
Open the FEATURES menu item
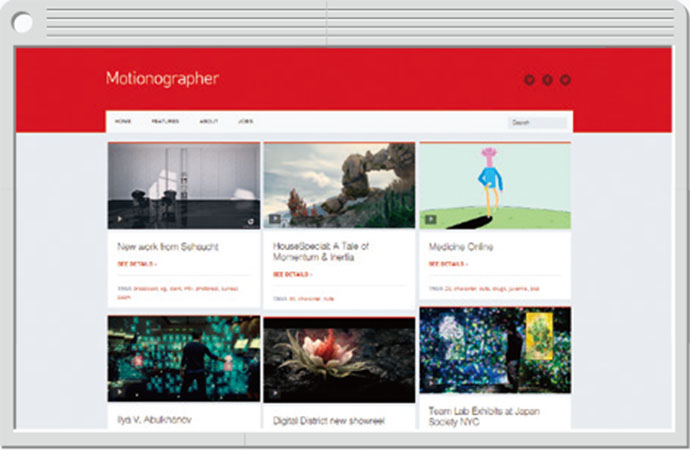click(165, 121)
